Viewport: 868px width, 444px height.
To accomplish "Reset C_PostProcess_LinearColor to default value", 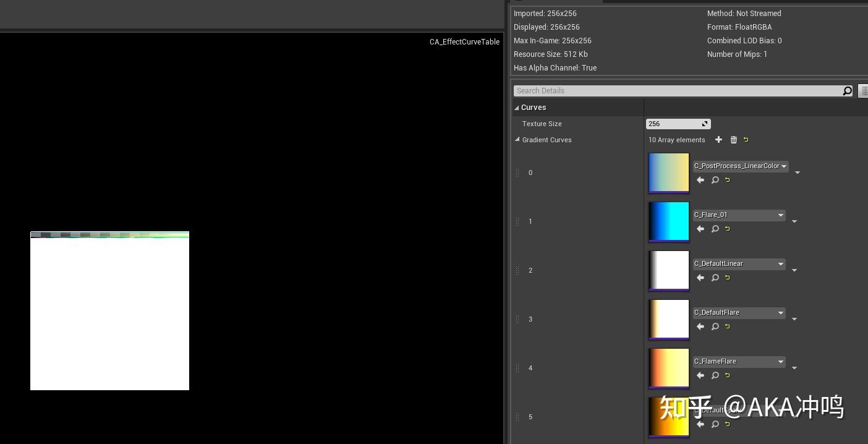I will [727, 180].
